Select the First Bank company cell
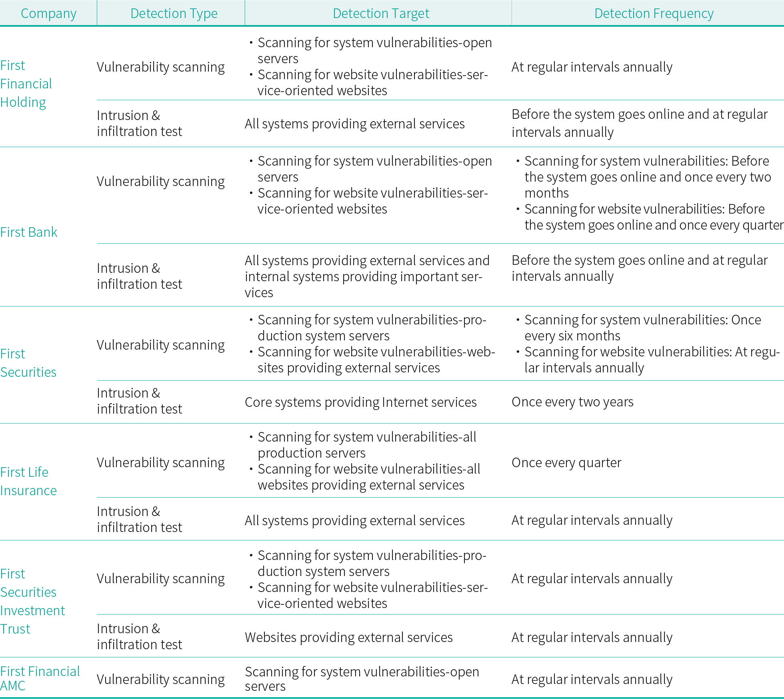The width and height of the screenshot is (784, 700). (29, 232)
